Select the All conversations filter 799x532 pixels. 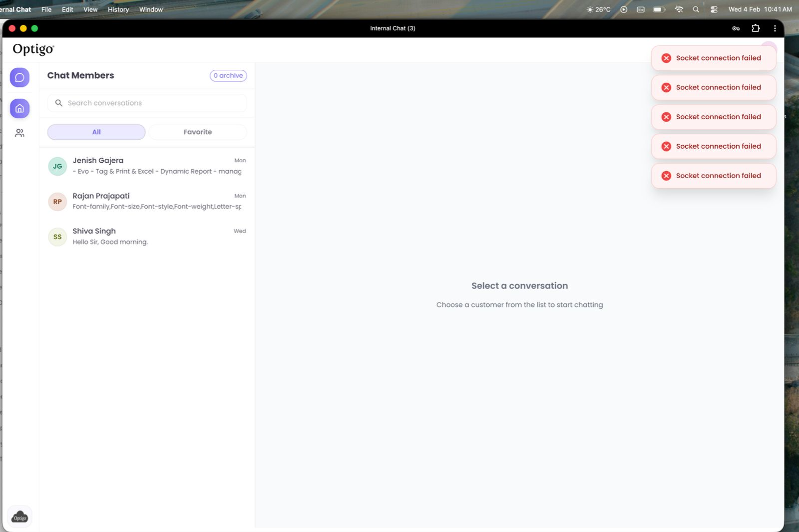[x=96, y=132]
